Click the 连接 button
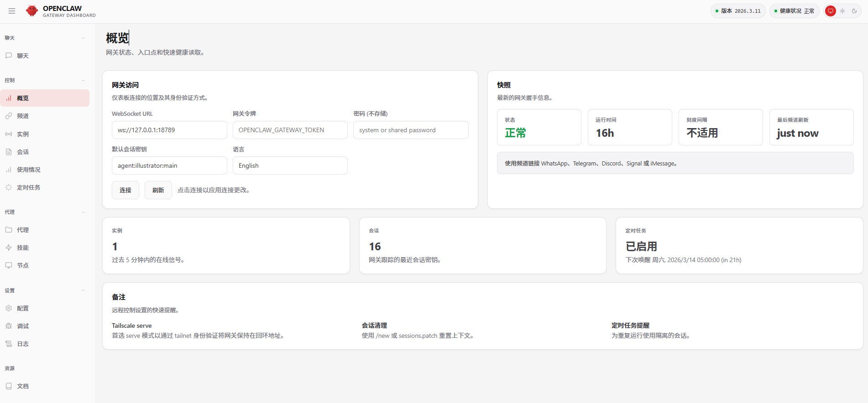This screenshot has height=403, width=868. [125, 190]
